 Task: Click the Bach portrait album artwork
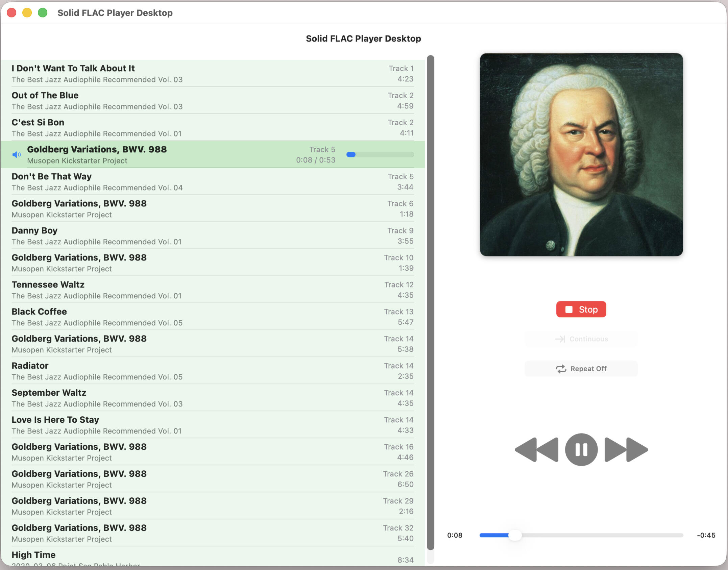[x=581, y=154]
